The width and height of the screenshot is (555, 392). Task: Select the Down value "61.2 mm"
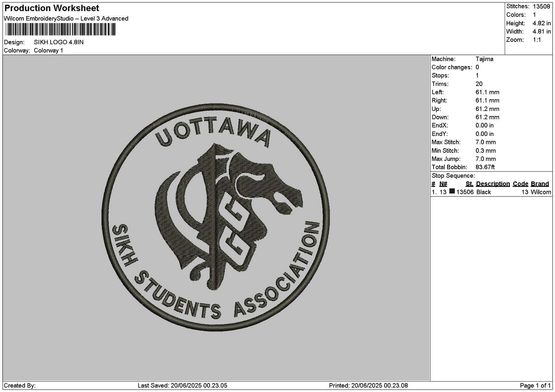pos(487,117)
